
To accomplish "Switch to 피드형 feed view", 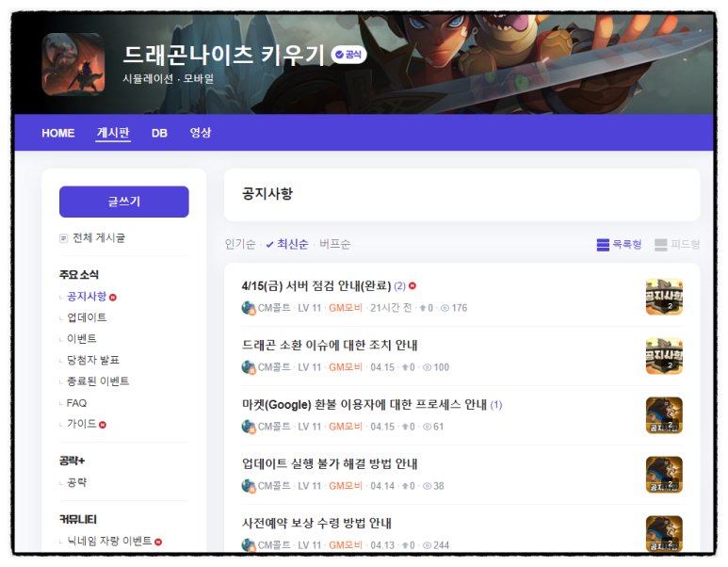I will [x=677, y=244].
